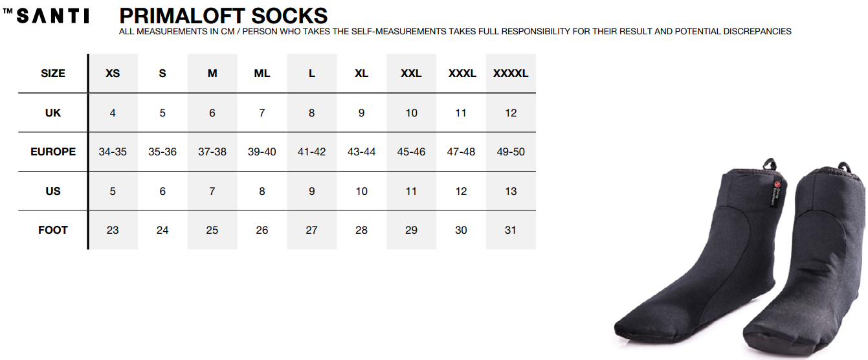Click the PRIMALOFT SOCKS heading
Image resolution: width=868 pixels, height=360 pixels.
coord(223,15)
